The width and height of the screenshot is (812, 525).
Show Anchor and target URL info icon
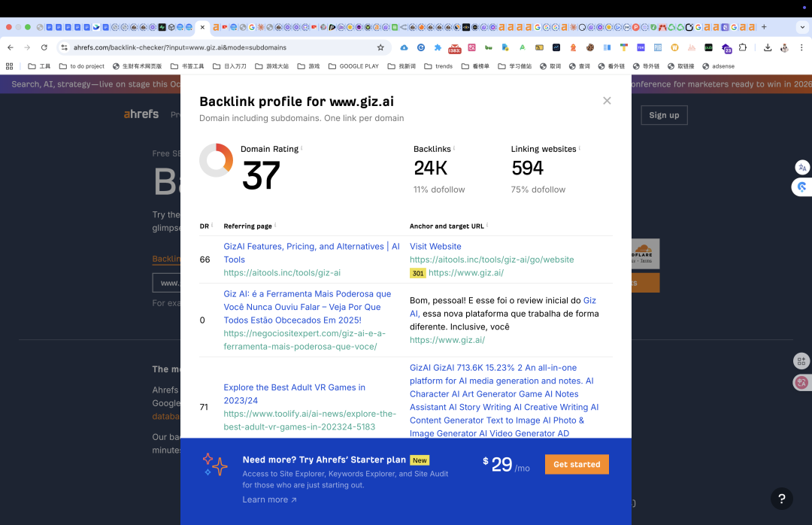click(486, 224)
